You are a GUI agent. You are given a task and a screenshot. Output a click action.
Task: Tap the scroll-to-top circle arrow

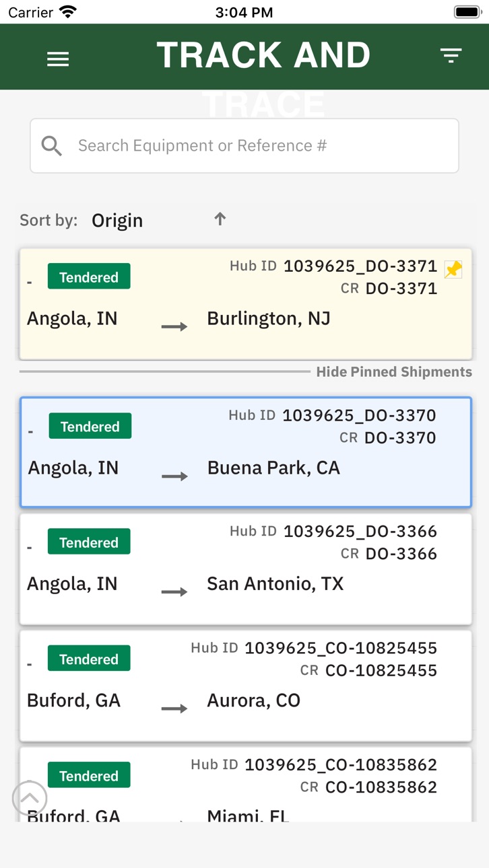(x=30, y=798)
